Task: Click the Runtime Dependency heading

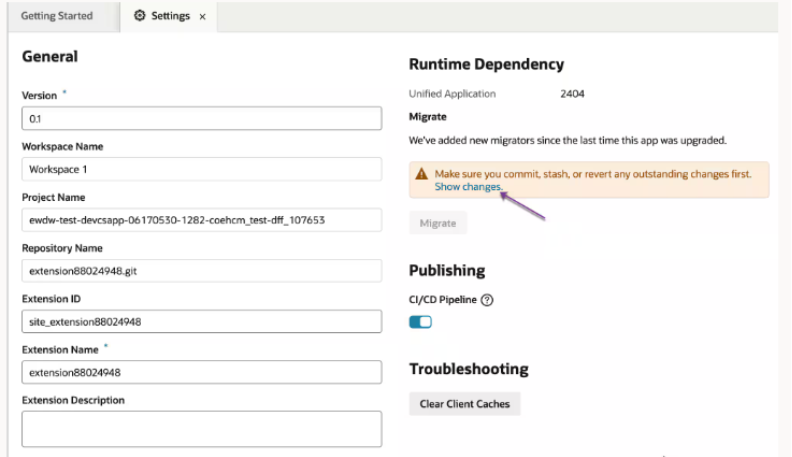Action: tap(486, 64)
